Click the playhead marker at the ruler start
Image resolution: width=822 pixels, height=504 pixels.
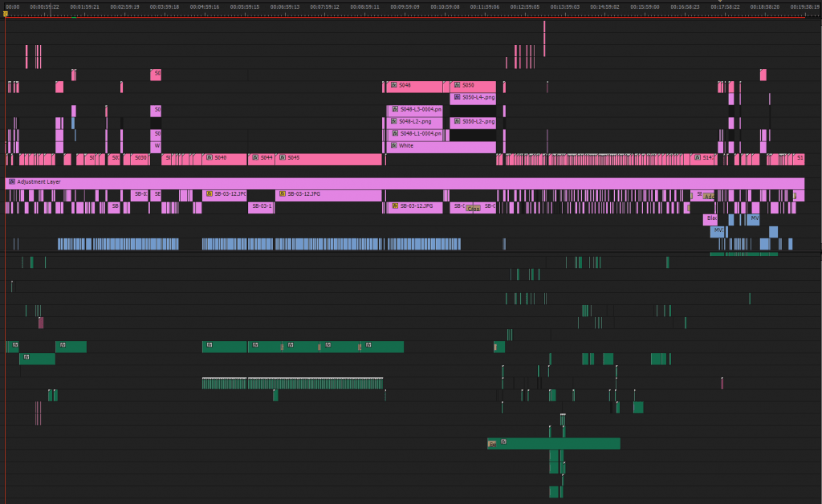(6, 14)
